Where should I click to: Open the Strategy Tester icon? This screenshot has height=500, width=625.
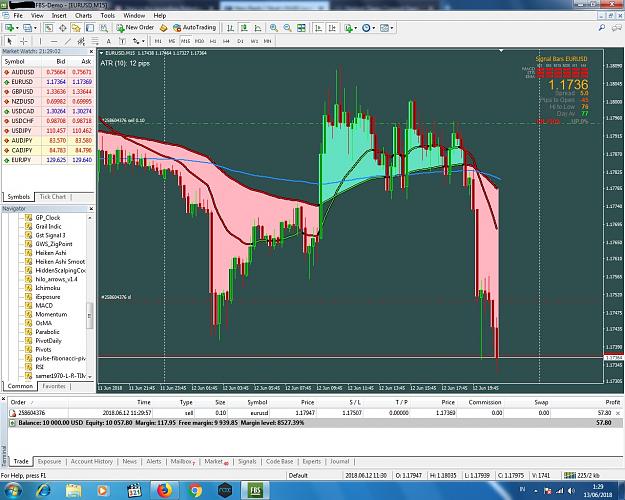(x=104, y=28)
